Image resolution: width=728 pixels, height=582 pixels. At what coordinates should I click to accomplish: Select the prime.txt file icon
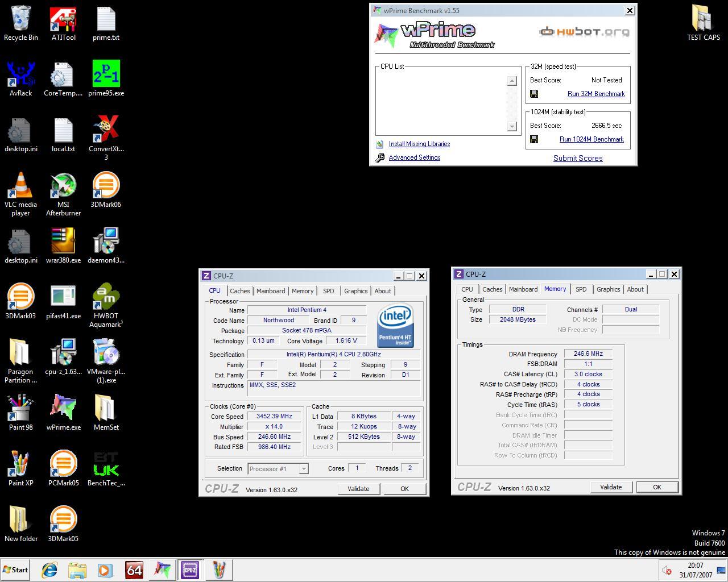(106, 24)
